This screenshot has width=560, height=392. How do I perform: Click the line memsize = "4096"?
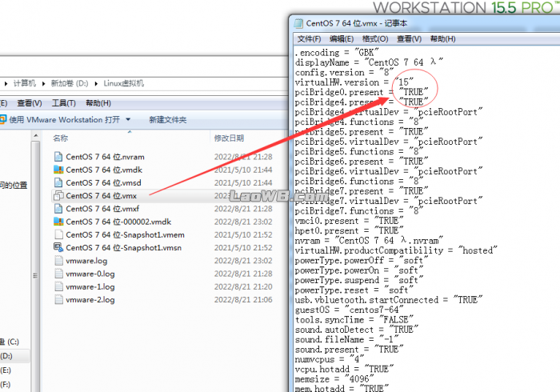pyautogui.click(x=334, y=378)
